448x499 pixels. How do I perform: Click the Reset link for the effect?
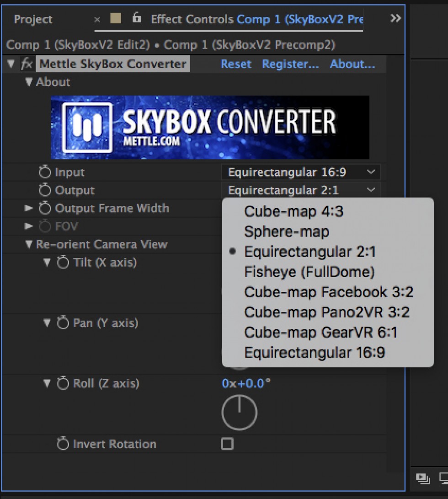pyautogui.click(x=236, y=64)
